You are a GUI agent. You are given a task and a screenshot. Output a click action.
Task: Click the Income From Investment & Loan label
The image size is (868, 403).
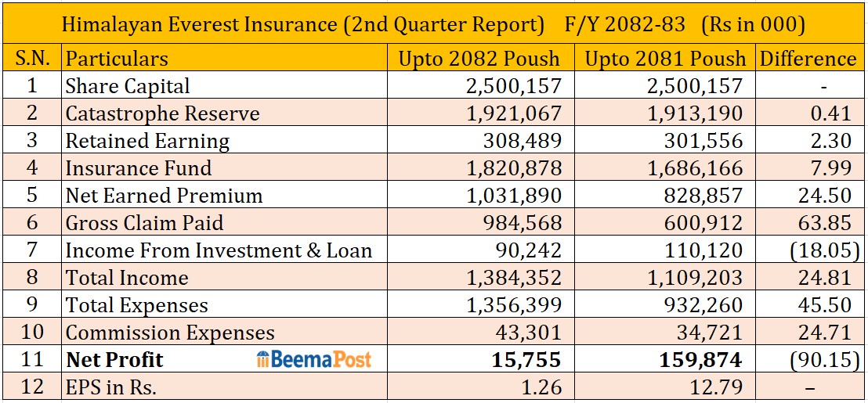tap(219, 250)
